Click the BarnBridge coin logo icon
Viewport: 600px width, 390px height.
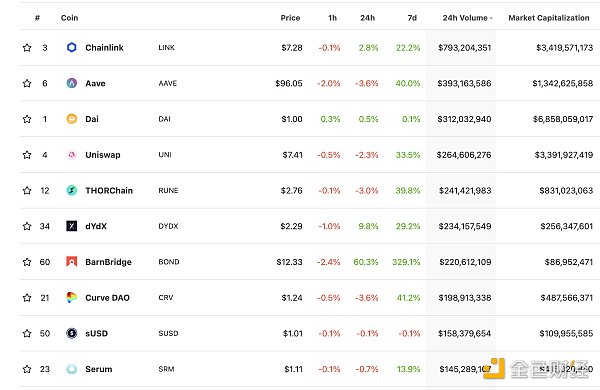(x=72, y=262)
